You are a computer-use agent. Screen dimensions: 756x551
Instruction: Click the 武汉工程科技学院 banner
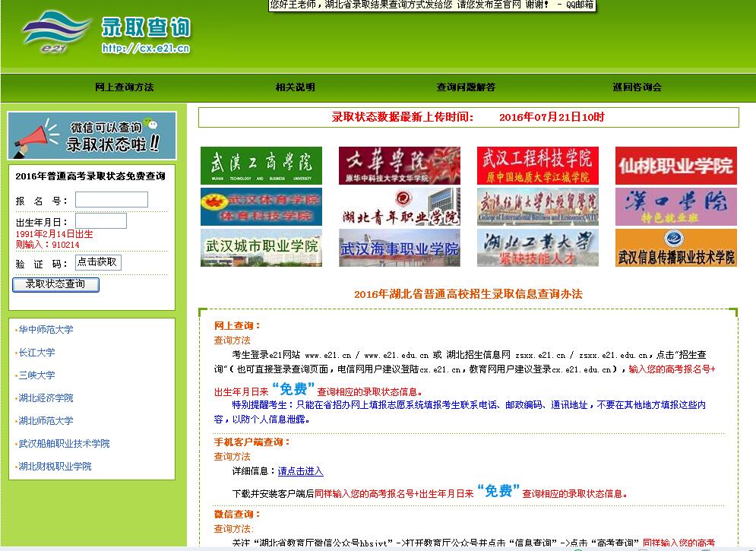tap(538, 166)
